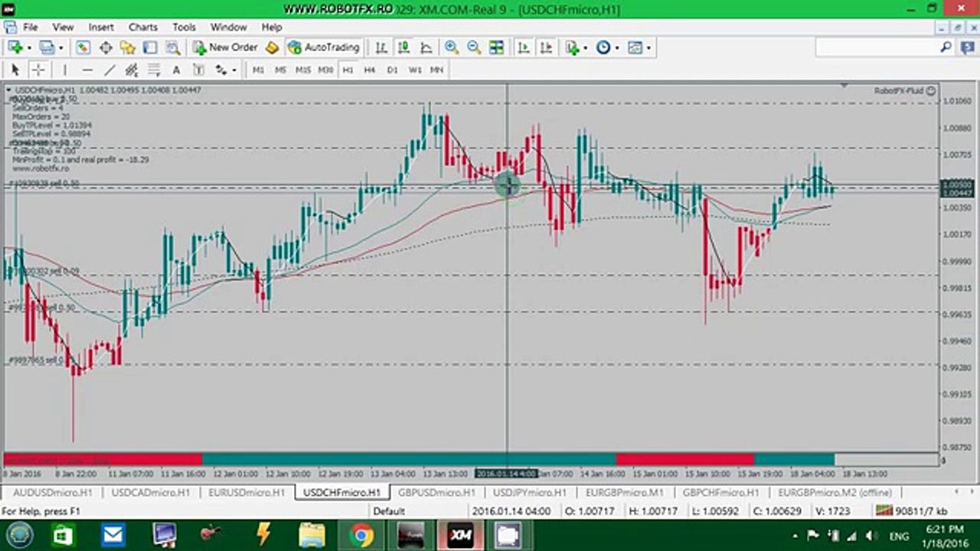Switch timeframe to H4

tap(370, 70)
